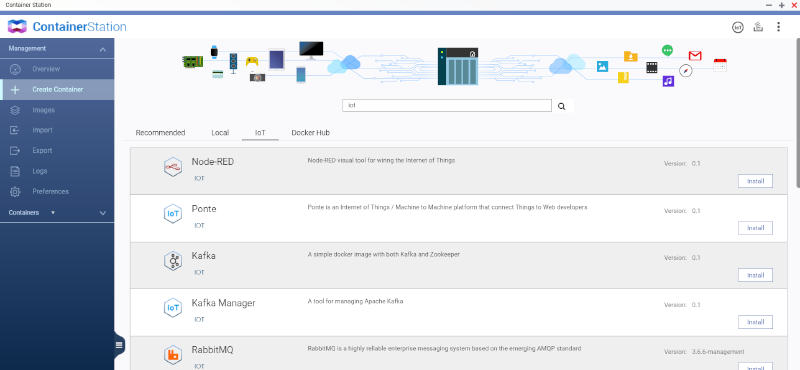Install the Ponte container
Viewport: 800px width, 370px height.
[x=755, y=228]
